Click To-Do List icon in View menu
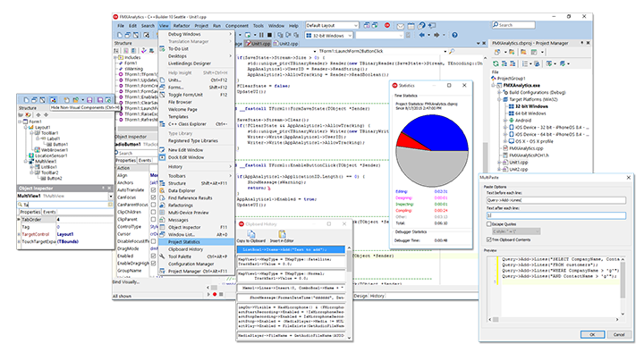The width and height of the screenshot is (644, 361). pyautogui.click(x=162, y=49)
